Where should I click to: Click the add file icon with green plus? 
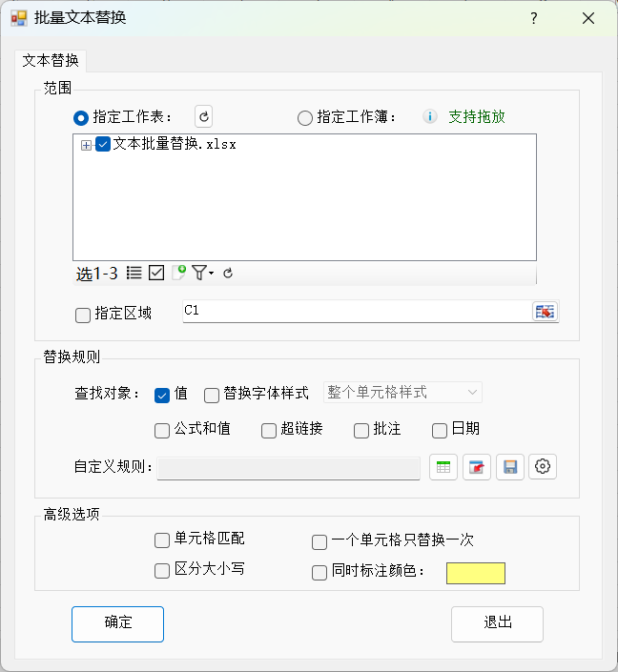click(178, 274)
